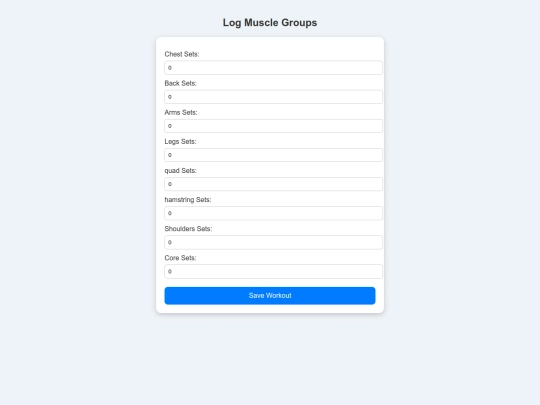Save the workout with the blue button
Screen dimensions: 540x405
(x=270, y=296)
